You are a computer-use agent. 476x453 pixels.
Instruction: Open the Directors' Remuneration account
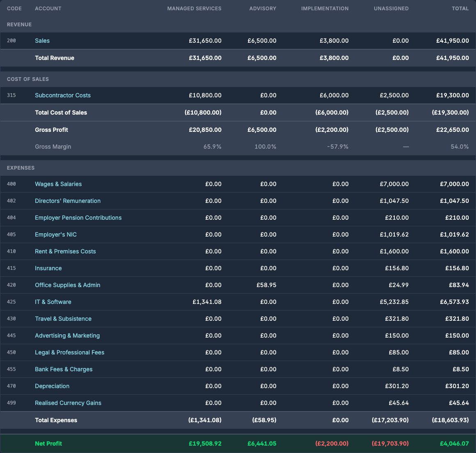pos(68,201)
